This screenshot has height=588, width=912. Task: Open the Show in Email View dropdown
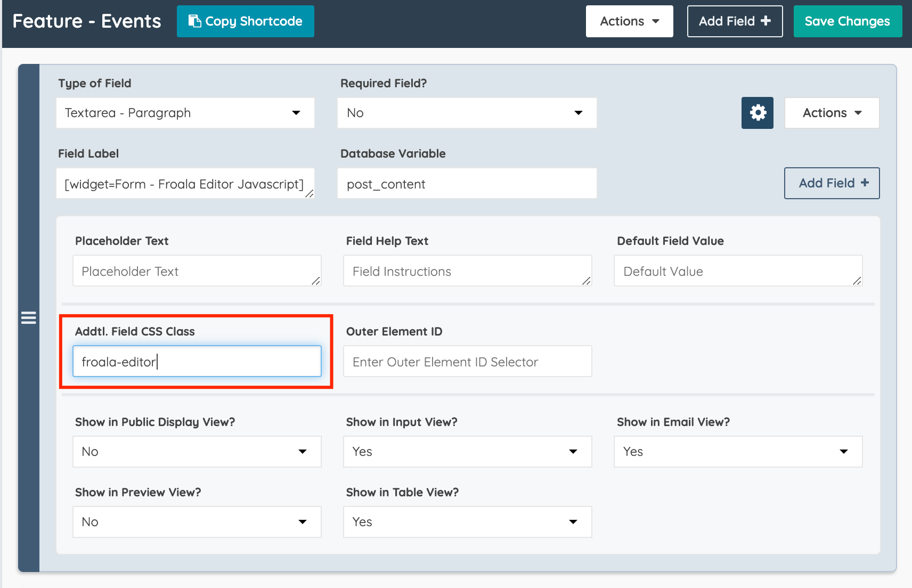(x=737, y=451)
